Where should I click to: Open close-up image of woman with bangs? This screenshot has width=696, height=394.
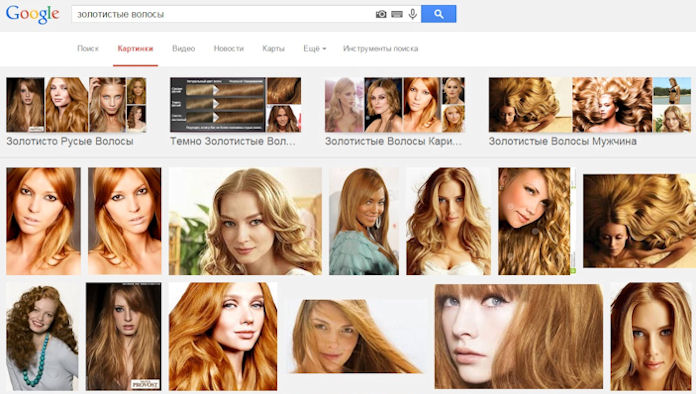pos(519,336)
